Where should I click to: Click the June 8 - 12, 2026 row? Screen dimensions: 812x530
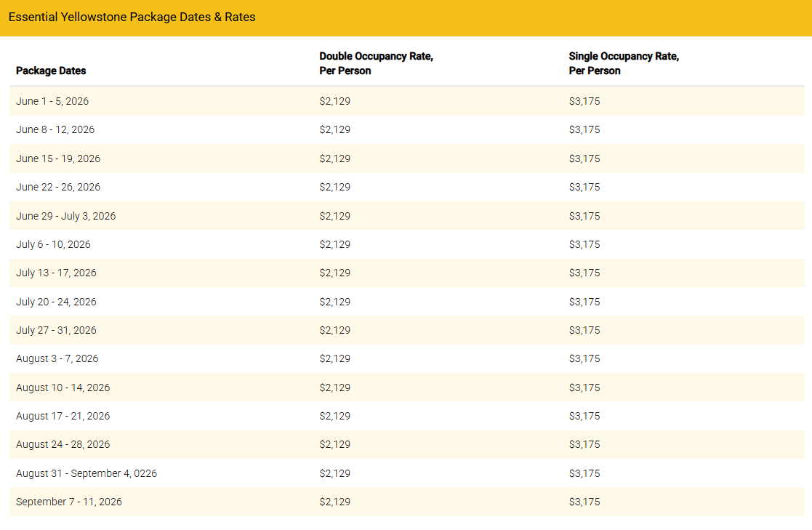click(55, 129)
